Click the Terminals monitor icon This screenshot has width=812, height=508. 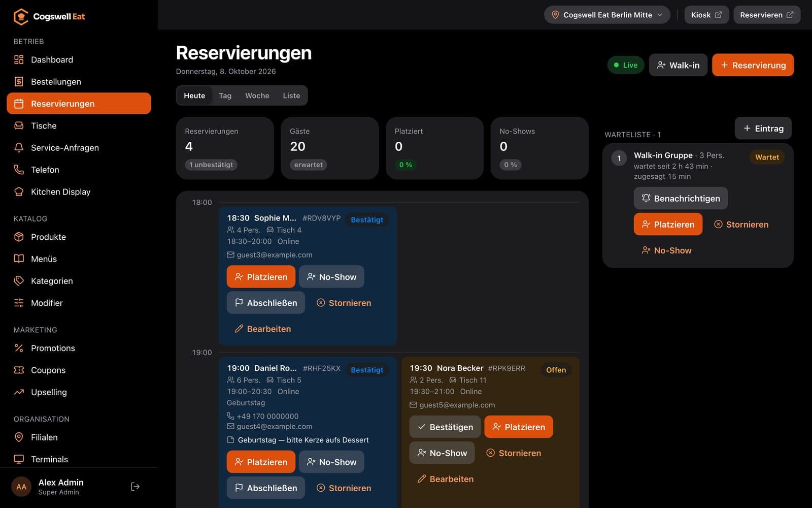pyautogui.click(x=19, y=459)
